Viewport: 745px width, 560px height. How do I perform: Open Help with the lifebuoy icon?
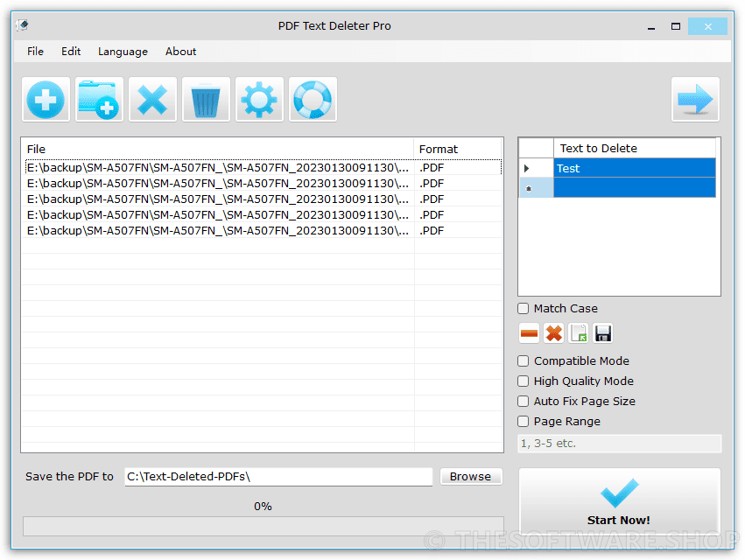pos(313,99)
